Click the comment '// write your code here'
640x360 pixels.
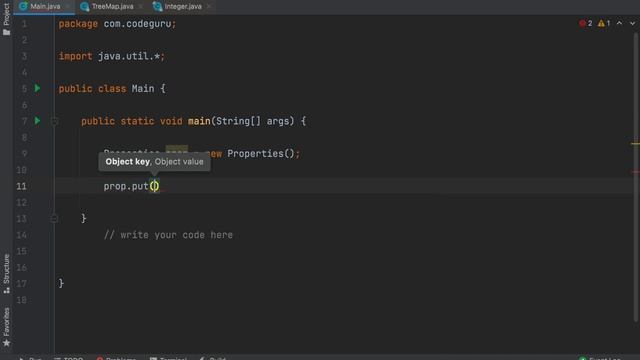[x=168, y=235]
